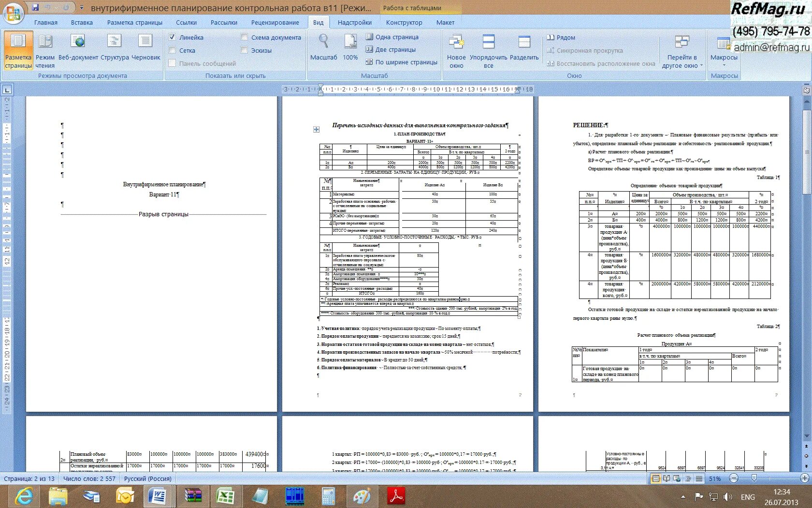Click the word count 'Число слов: 2 557'
The image size is (812, 508).
(x=89, y=478)
